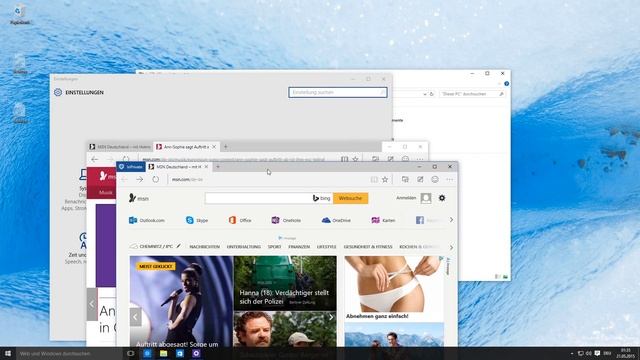
Task: Click the Anmelden sign-in link
Action: tap(406, 198)
